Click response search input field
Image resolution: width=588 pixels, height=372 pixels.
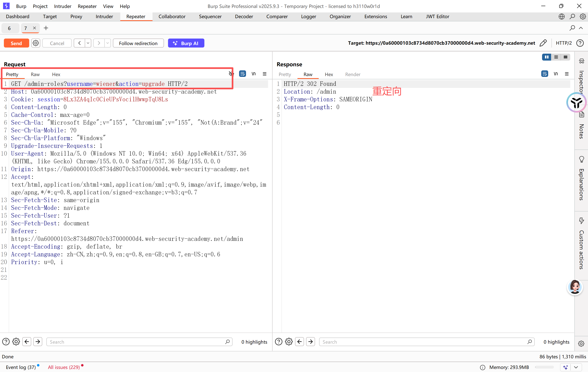[427, 342]
